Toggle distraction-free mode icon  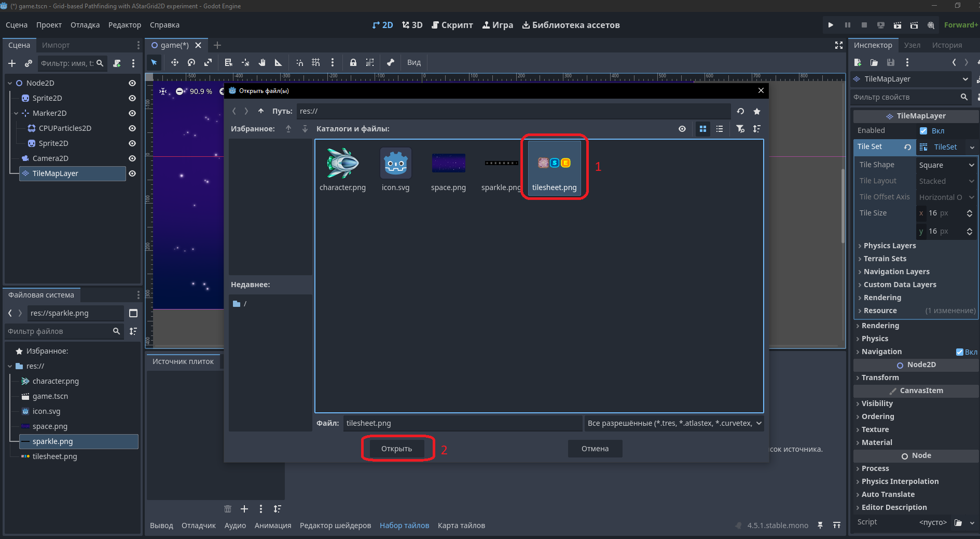tap(839, 45)
